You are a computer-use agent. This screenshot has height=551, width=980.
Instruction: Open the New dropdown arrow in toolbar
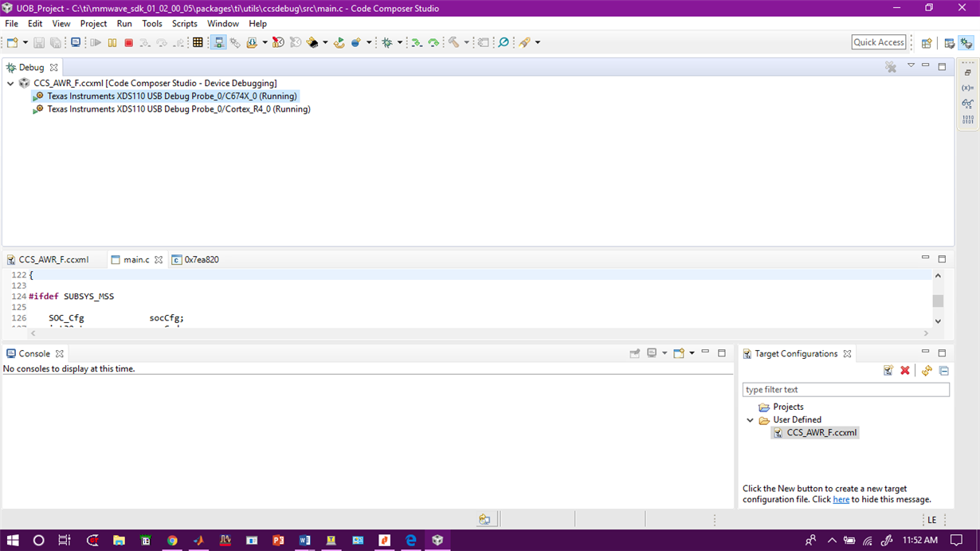pos(25,42)
